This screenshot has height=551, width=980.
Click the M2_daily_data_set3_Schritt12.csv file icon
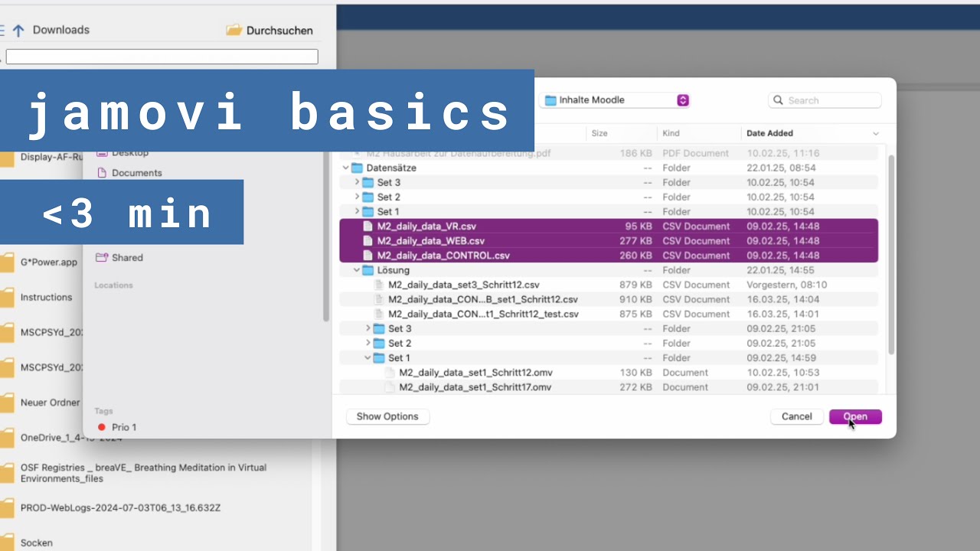point(378,285)
